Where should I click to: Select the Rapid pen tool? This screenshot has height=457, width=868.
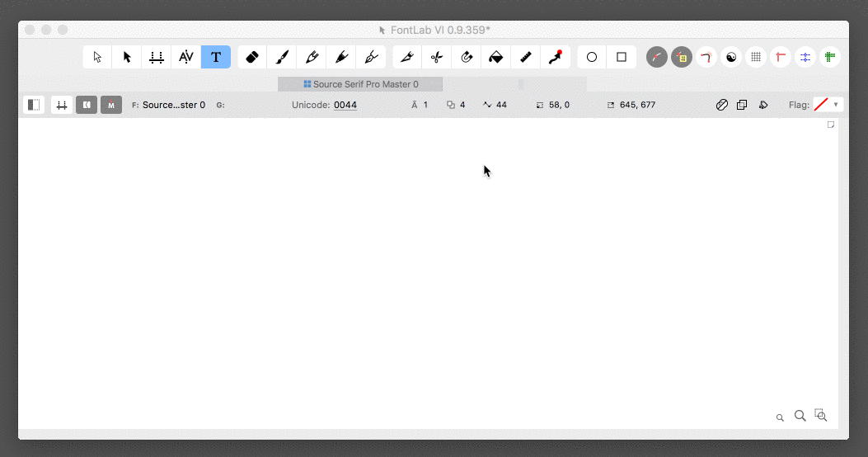coord(372,57)
